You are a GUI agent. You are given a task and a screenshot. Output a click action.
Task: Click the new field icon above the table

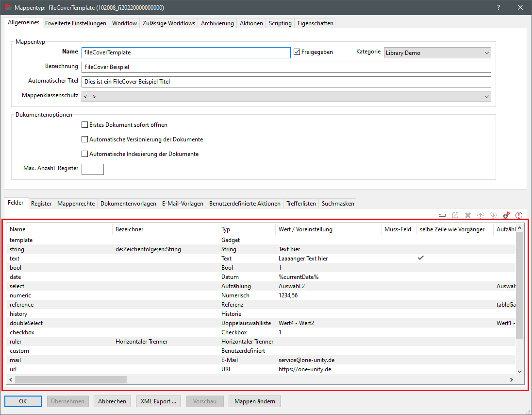[442, 215]
